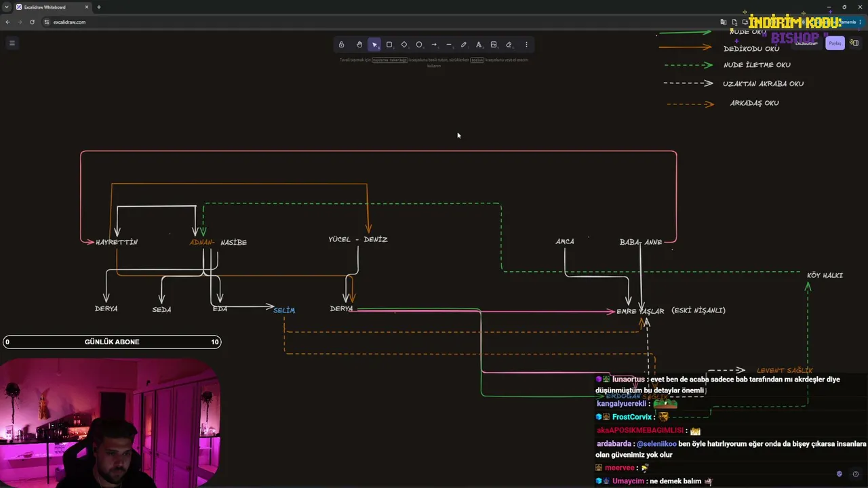Image resolution: width=868 pixels, height=488 pixels.
Task: Open the more tools dropdown
Action: pyautogui.click(x=526, y=45)
